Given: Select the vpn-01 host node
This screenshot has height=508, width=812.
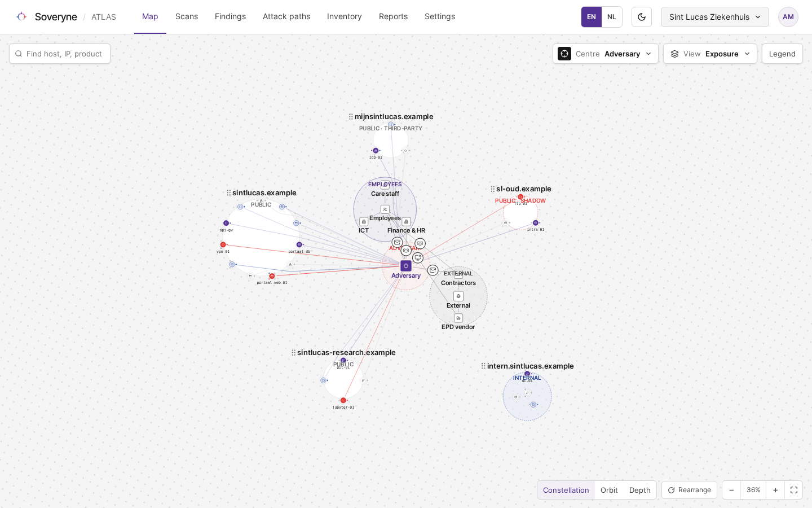Looking at the screenshot, I should pos(223,245).
